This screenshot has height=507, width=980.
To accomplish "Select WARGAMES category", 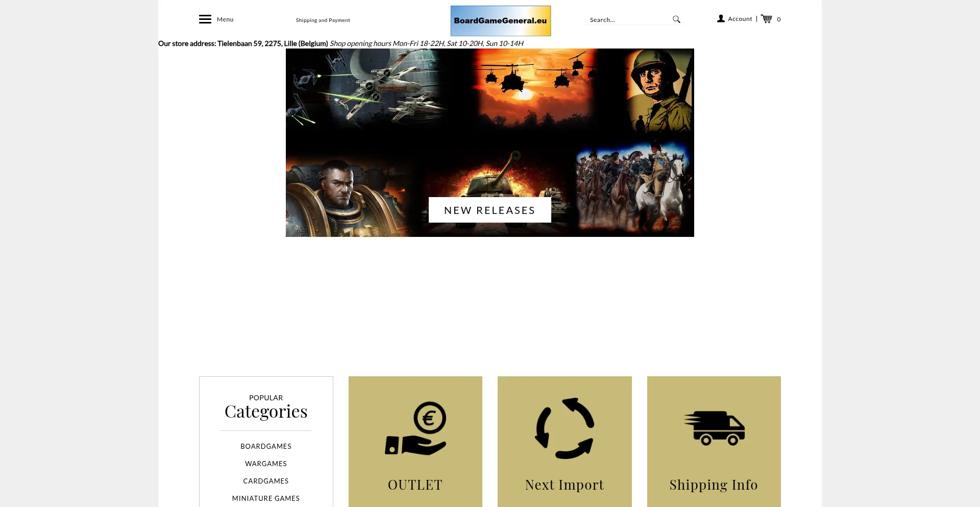I will coord(266,464).
